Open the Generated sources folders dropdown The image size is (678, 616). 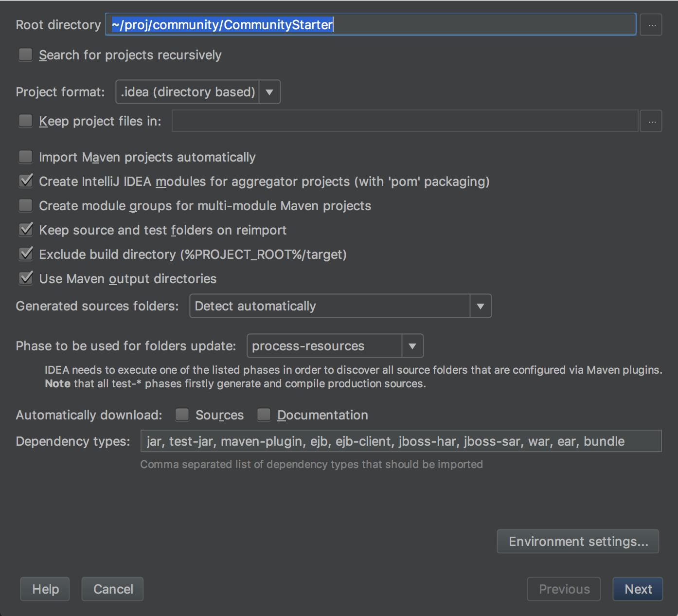click(x=480, y=306)
